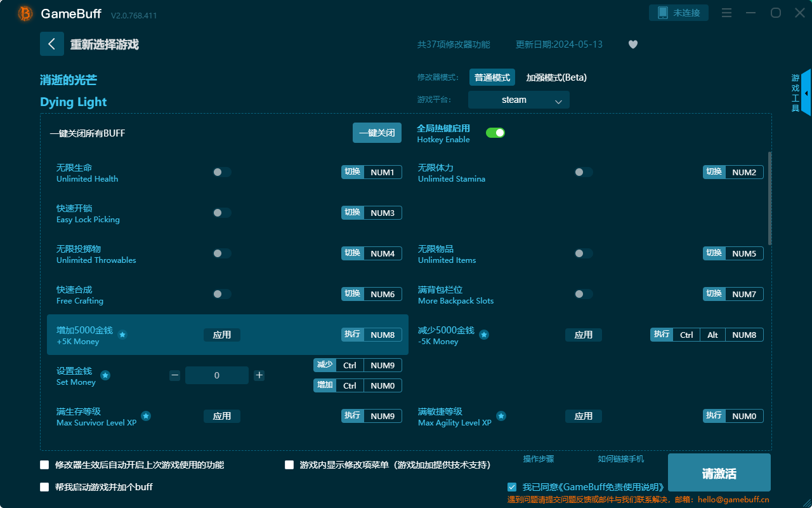Apply Max Survivor Level XP
812x508 pixels.
pos(222,416)
